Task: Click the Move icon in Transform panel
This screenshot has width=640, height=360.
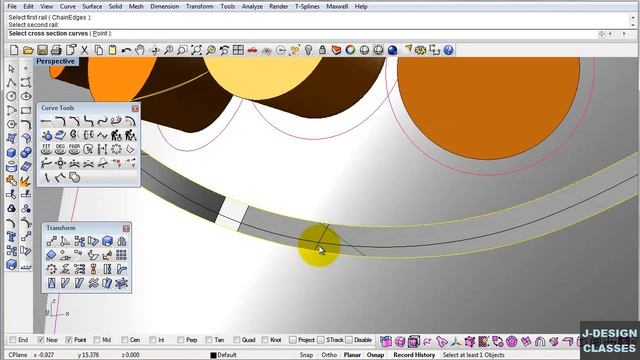Action: click(x=51, y=241)
